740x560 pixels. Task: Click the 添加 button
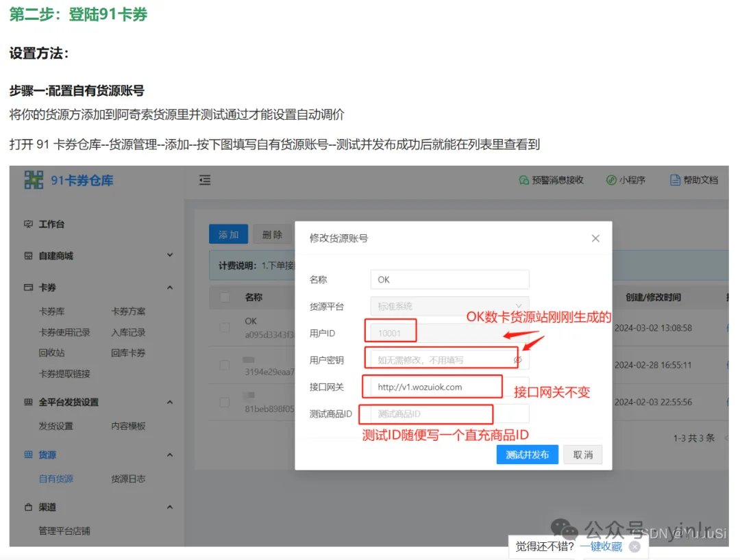[228, 234]
